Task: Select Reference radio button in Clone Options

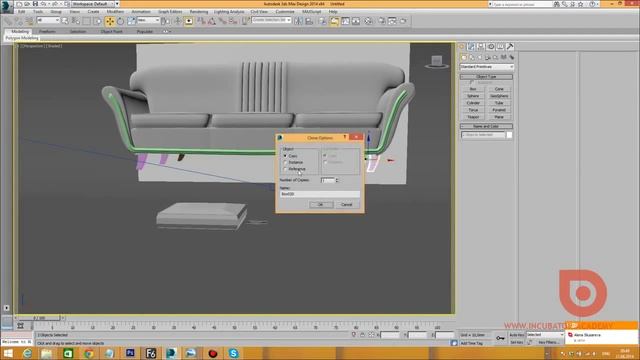Action: 285,169
